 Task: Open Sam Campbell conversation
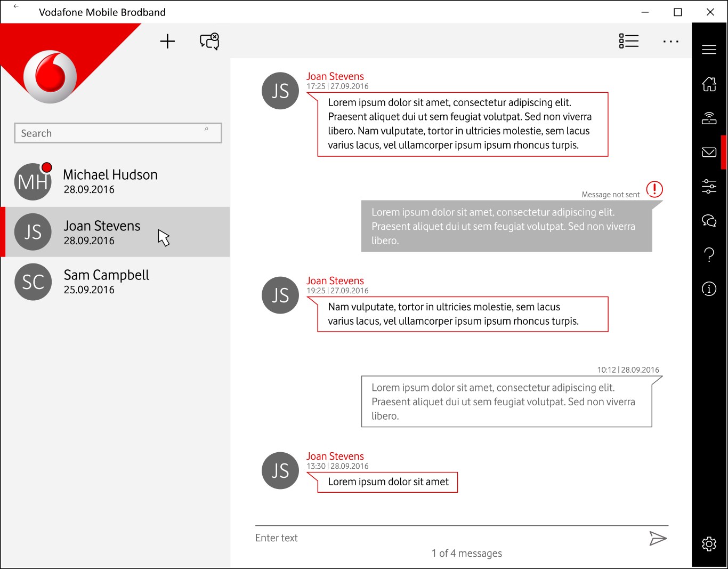point(115,282)
